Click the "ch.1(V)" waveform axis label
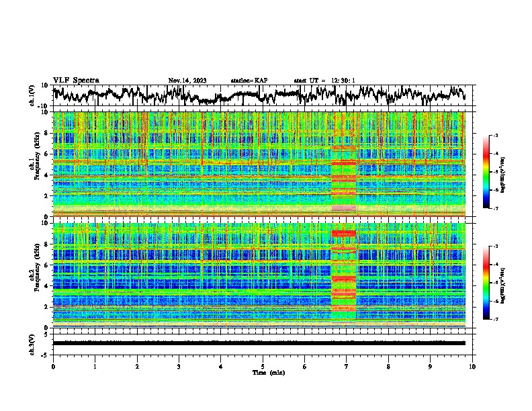 point(32,95)
